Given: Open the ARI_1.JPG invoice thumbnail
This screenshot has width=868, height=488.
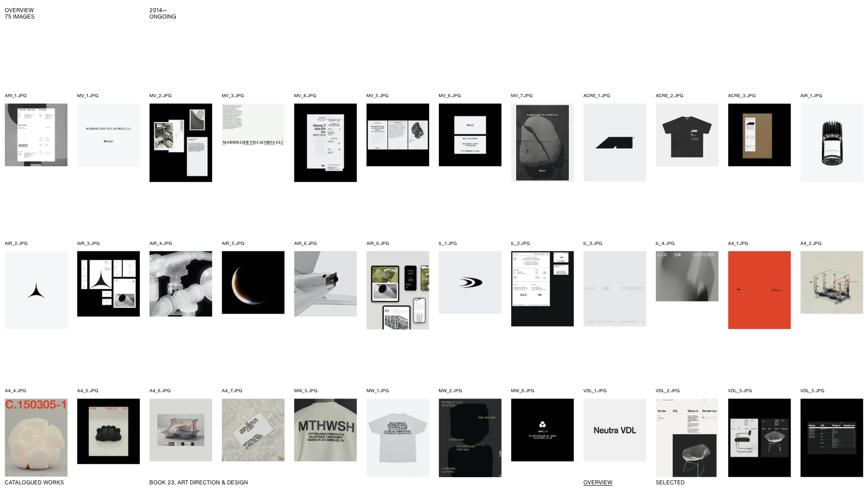Looking at the screenshot, I should 36,135.
